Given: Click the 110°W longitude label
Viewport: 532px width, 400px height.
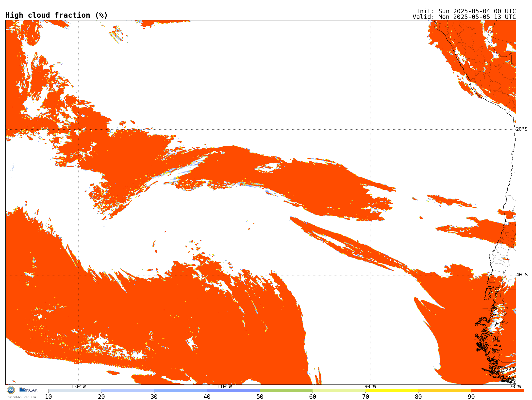Looking at the screenshot, I should [x=224, y=387].
